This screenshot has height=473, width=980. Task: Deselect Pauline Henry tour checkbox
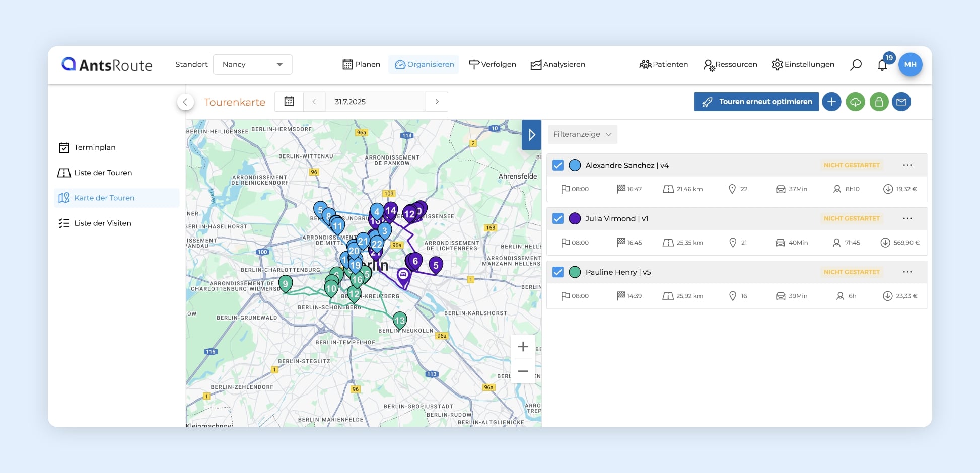[558, 272]
